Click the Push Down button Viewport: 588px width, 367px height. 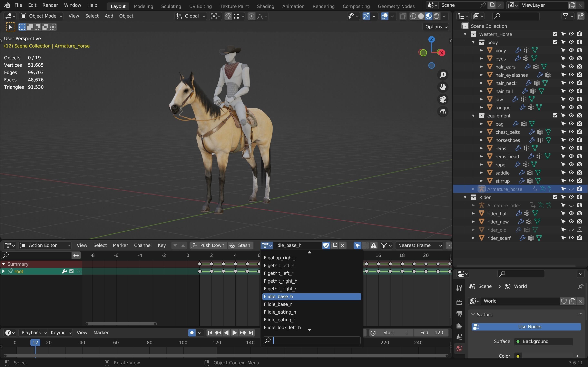coord(208,245)
